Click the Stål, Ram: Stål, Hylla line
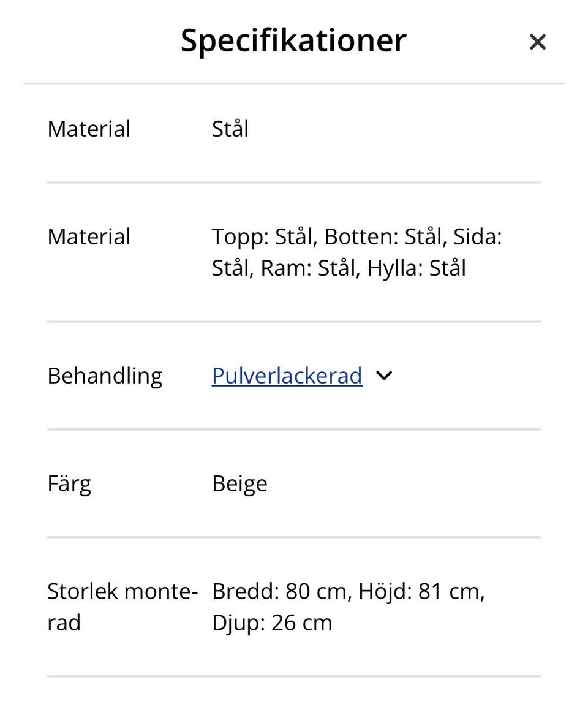 (318, 268)
